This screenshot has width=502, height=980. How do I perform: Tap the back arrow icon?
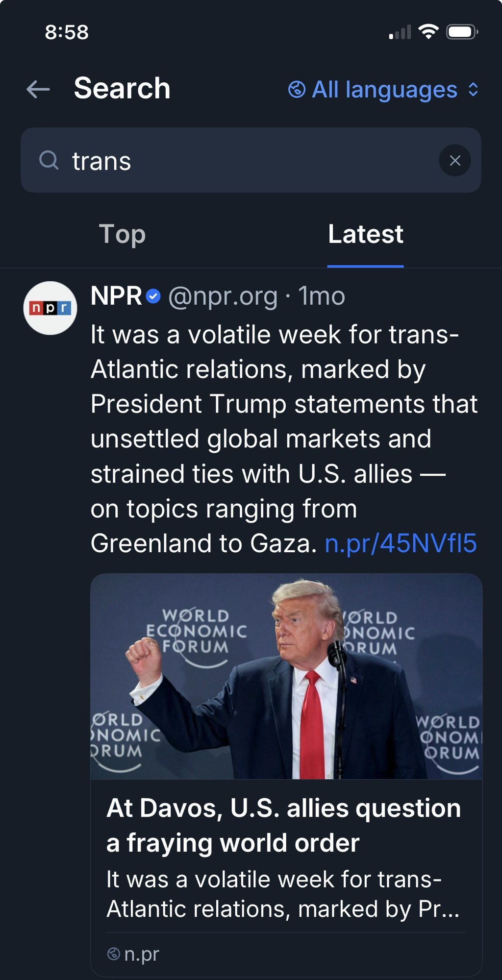38,89
